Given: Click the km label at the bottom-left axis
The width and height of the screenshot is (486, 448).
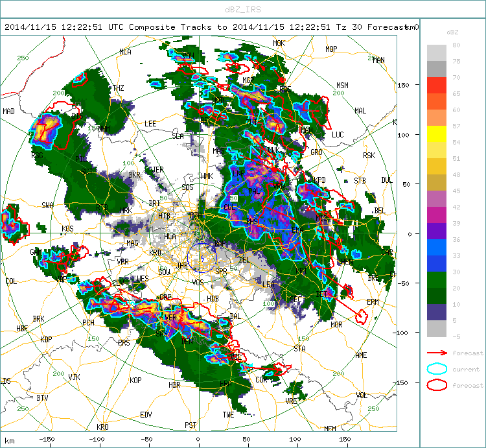Looking at the screenshot, I should pos(10,441).
